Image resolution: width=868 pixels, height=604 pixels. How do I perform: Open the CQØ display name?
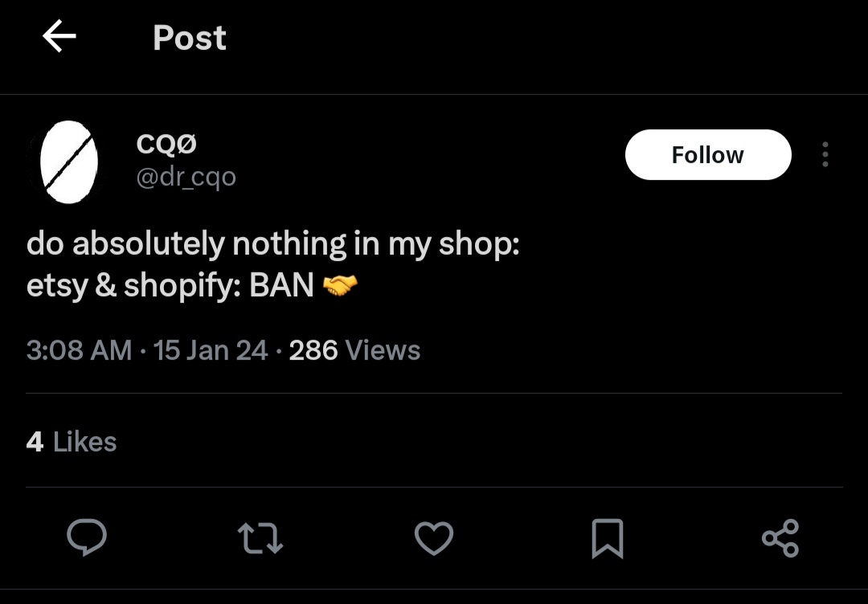coord(167,144)
